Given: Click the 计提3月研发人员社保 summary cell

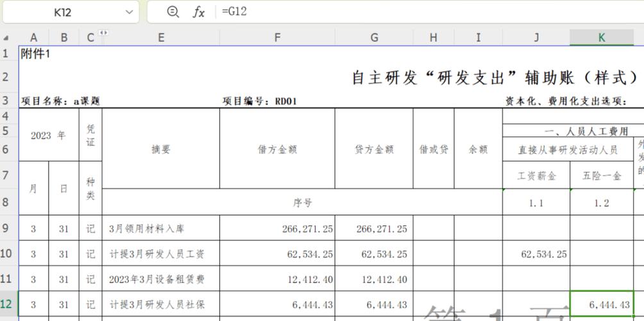Looking at the screenshot, I should (161, 304).
